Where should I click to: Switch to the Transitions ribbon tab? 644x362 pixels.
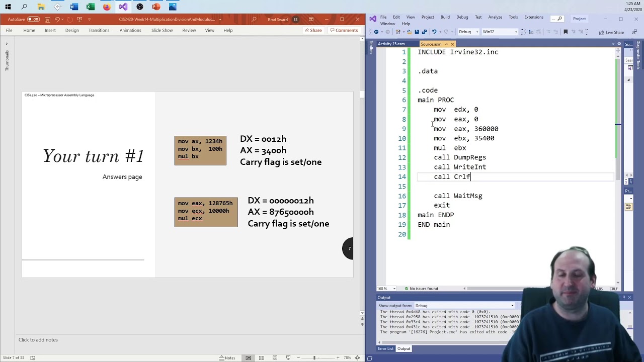[x=99, y=30]
